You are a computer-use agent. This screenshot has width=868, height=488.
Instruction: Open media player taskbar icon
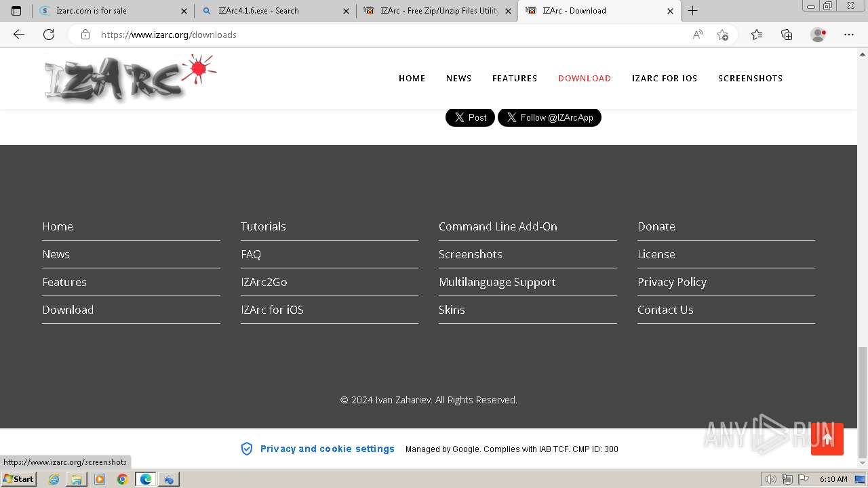tap(100, 479)
